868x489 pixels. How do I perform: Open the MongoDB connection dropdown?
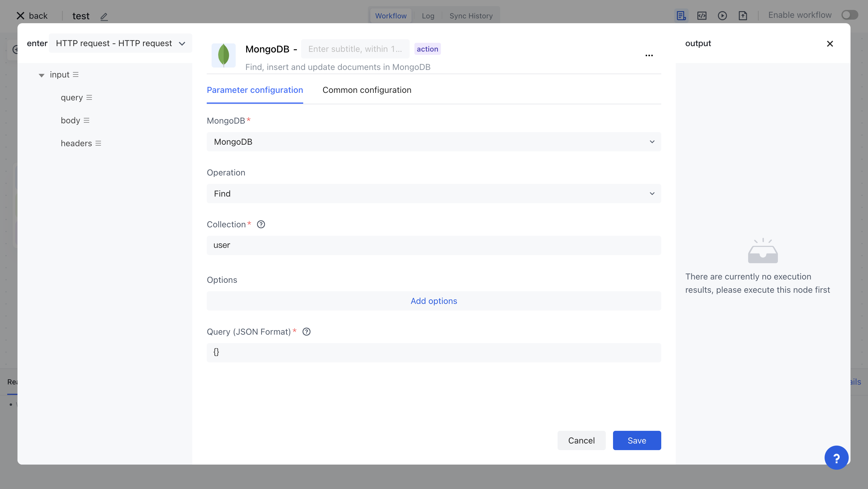click(x=434, y=142)
